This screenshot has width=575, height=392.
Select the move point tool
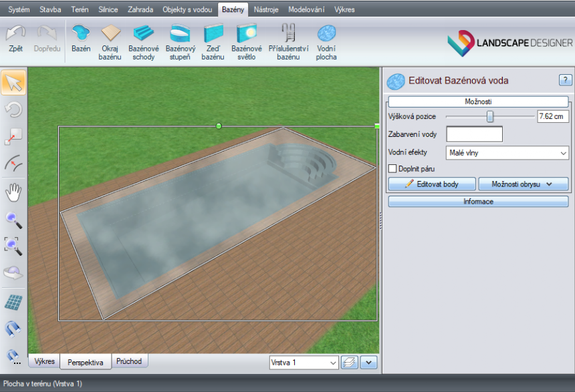tap(13, 136)
